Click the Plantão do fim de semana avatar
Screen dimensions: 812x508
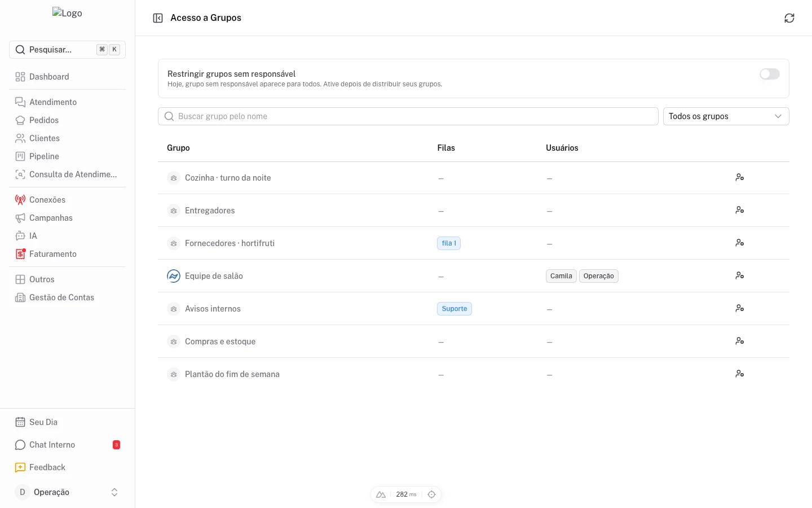coord(174,374)
